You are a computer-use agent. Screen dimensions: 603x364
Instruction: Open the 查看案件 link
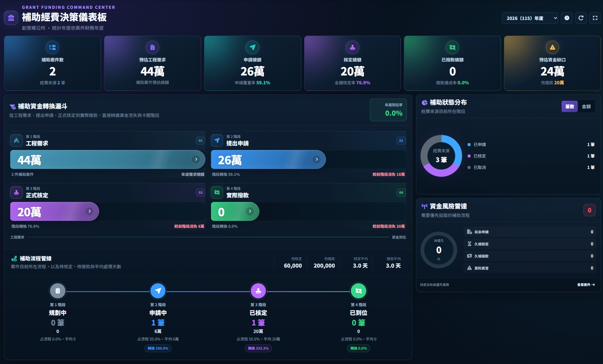tap(586, 285)
